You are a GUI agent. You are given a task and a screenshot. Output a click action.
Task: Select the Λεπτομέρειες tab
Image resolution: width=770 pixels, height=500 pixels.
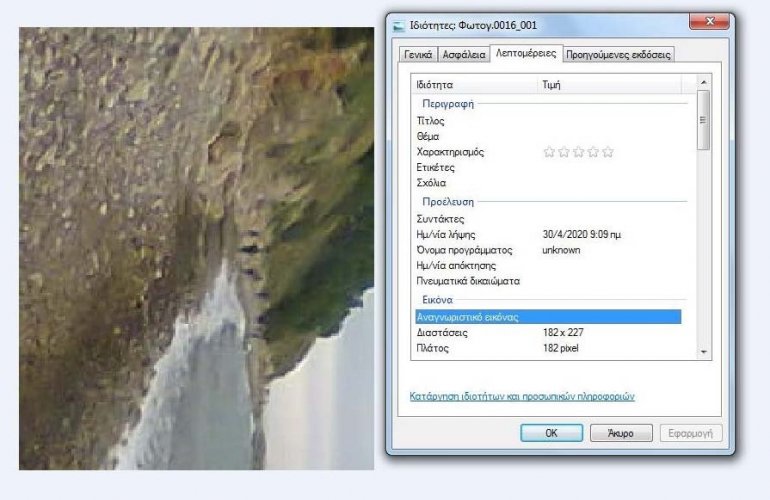click(x=526, y=53)
